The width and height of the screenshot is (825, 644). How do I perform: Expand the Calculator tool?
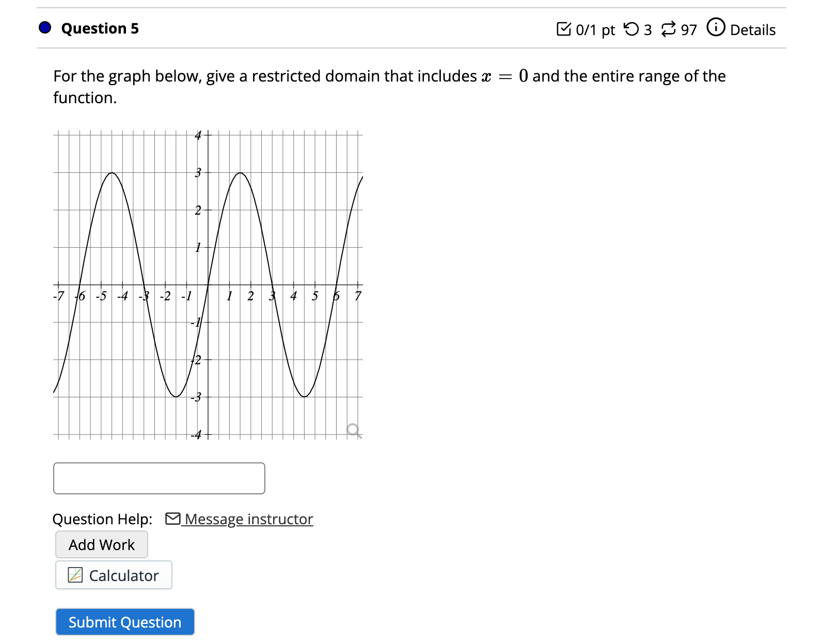click(x=114, y=574)
